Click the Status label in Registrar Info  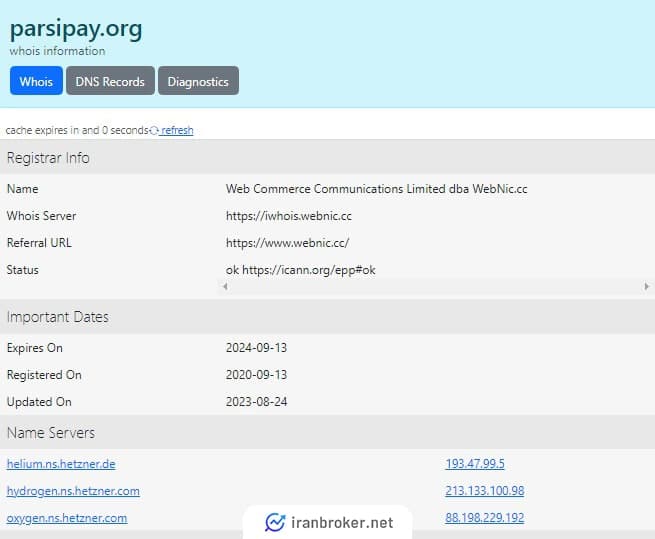(x=23, y=270)
